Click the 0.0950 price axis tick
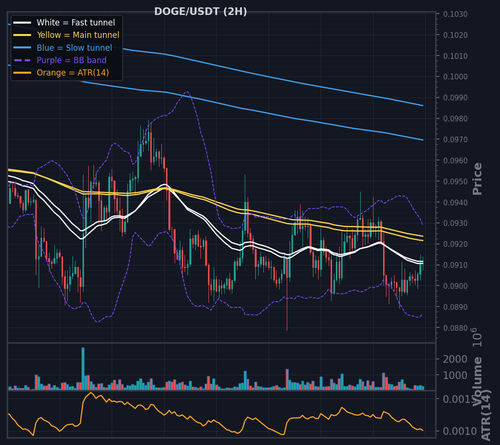500x445 pixels. 455,182
